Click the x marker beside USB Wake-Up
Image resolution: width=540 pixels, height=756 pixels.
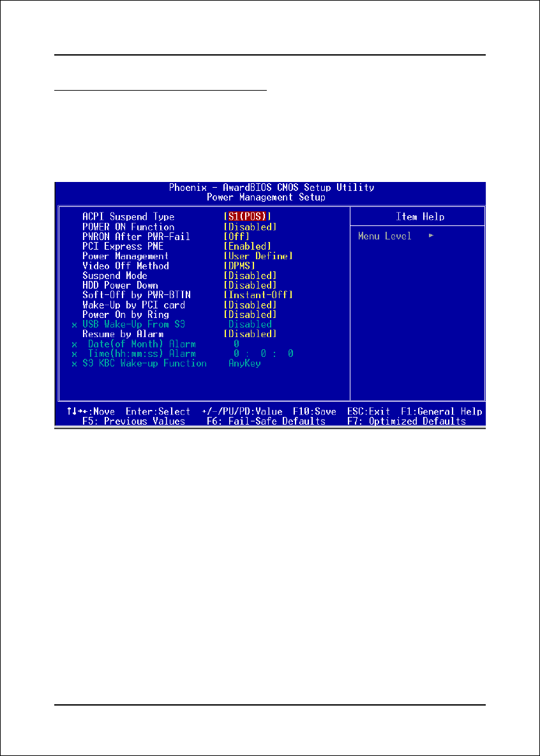(75, 324)
